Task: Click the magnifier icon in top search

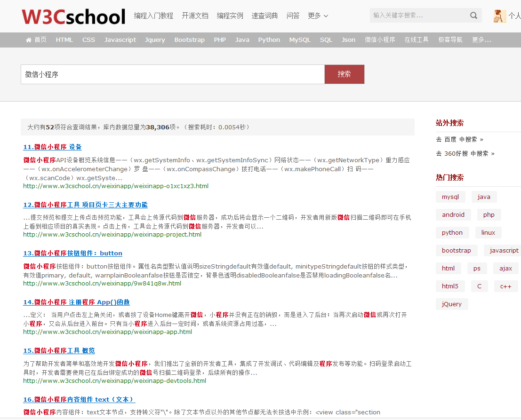Action: click(473, 16)
